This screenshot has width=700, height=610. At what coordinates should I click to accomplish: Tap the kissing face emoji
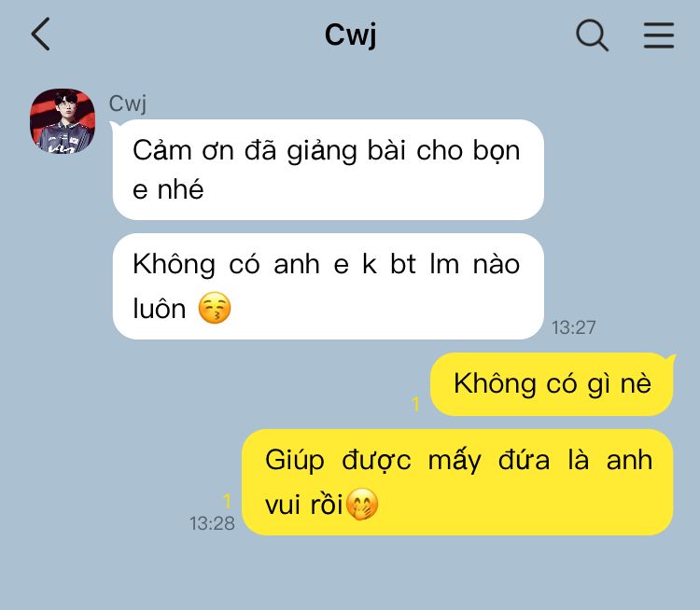tap(215, 308)
